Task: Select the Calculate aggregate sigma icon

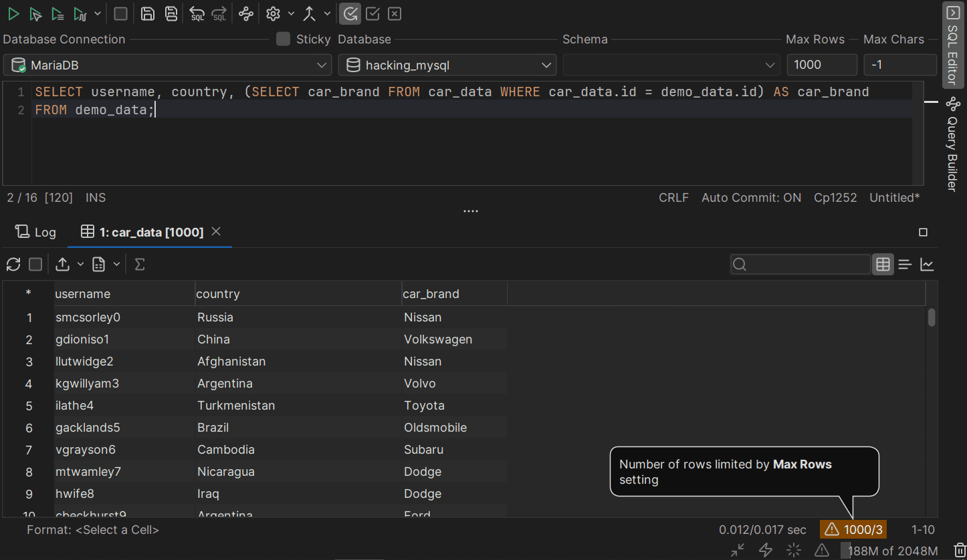Action: 139,264
